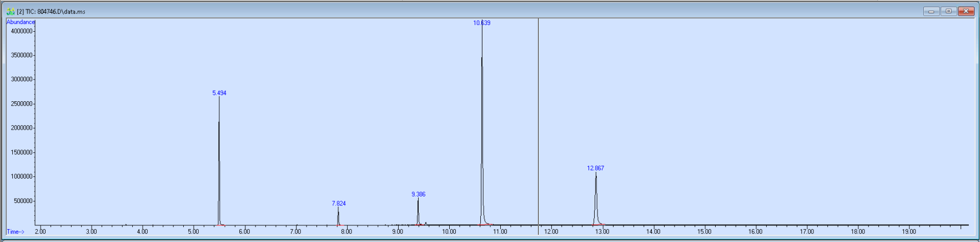Click the 12.00 time axis tick label

pos(551,231)
